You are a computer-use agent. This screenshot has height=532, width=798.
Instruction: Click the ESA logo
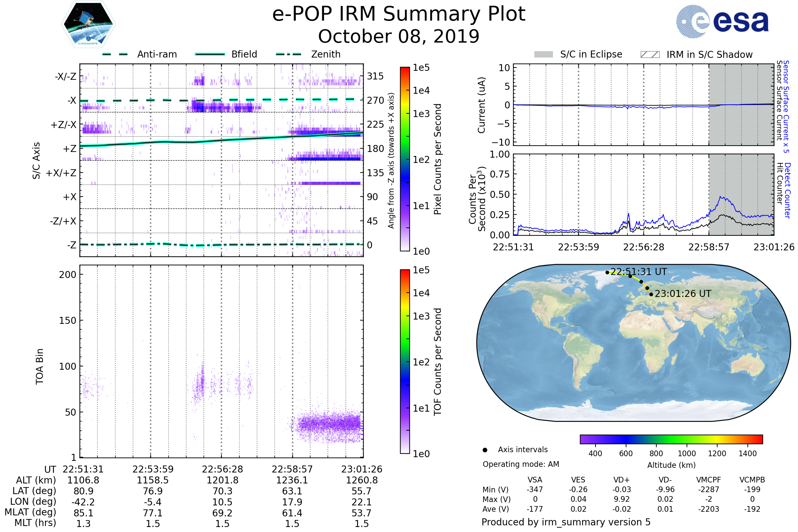[722, 21]
